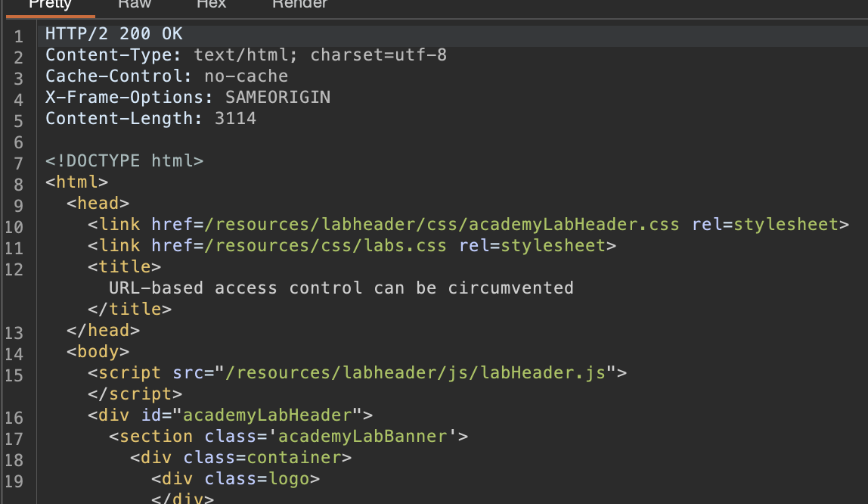Click the div with class logo
868x504 pixels.
coord(235,479)
